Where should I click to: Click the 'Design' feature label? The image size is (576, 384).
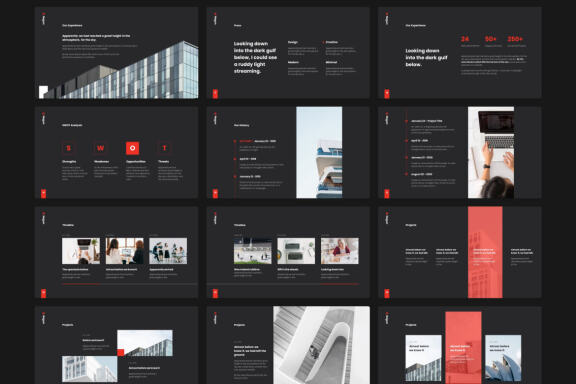[293, 42]
